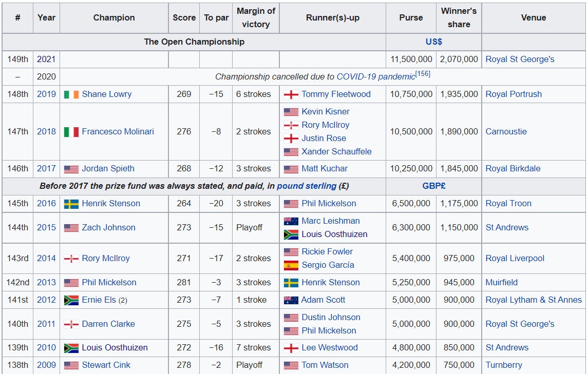Open the 2019 year link
Image resolution: width=588 pixels, height=374 pixels.
[46, 94]
